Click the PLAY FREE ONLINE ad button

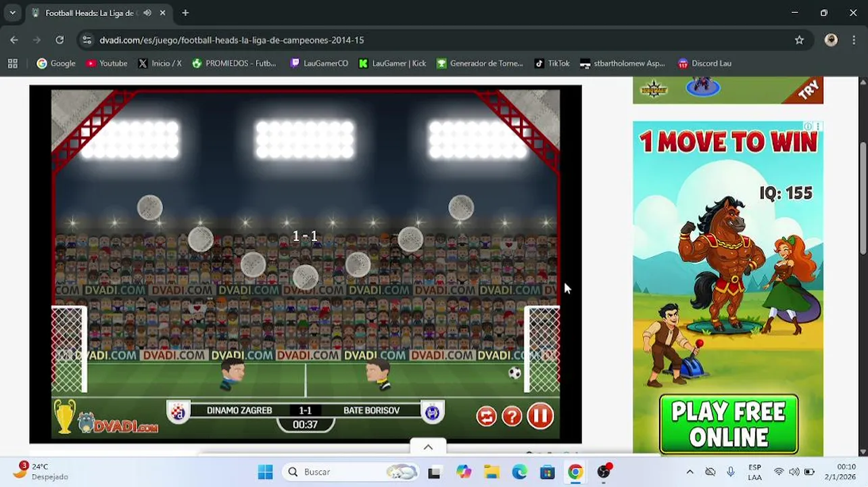729,424
